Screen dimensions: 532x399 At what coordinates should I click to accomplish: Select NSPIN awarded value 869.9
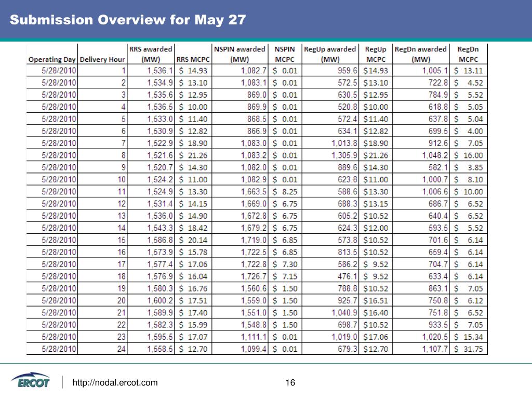pyautogui.click(x=257, y=107)
